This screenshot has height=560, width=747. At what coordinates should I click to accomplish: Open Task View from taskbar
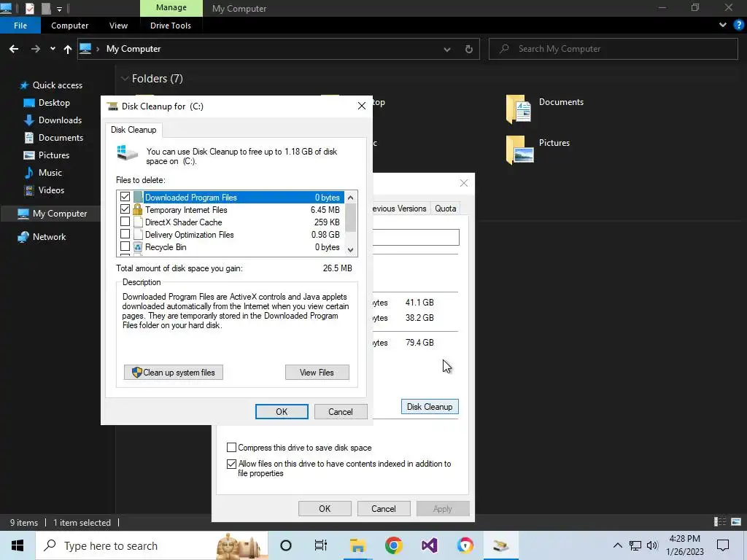click(x=321, y=545)
